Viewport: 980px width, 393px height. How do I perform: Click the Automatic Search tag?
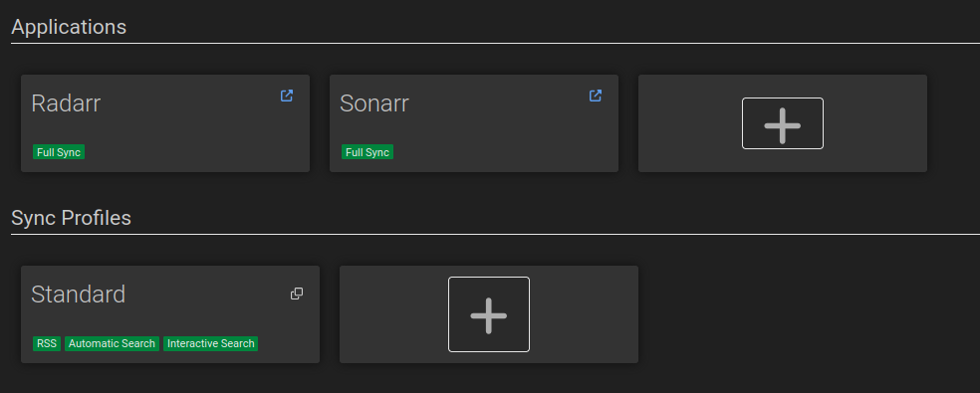click(x=112, y=343)
